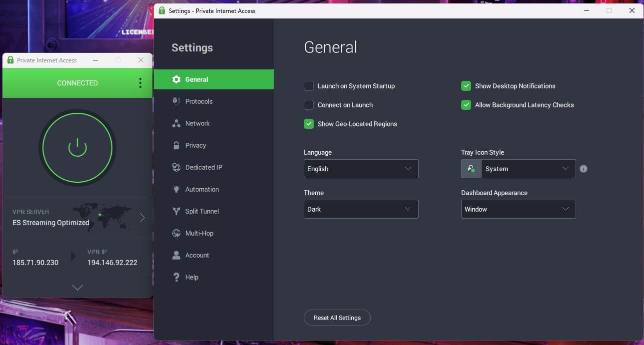Open the three-dot menu beside CONNECTED
The height and width of the screenshot is (345, 644).
pos(140,83)
